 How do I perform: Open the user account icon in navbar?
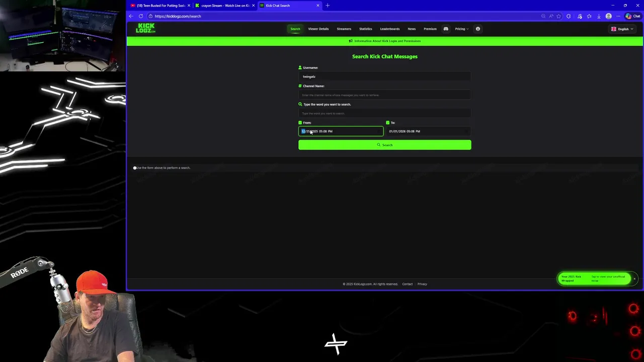tap(478, 29)
